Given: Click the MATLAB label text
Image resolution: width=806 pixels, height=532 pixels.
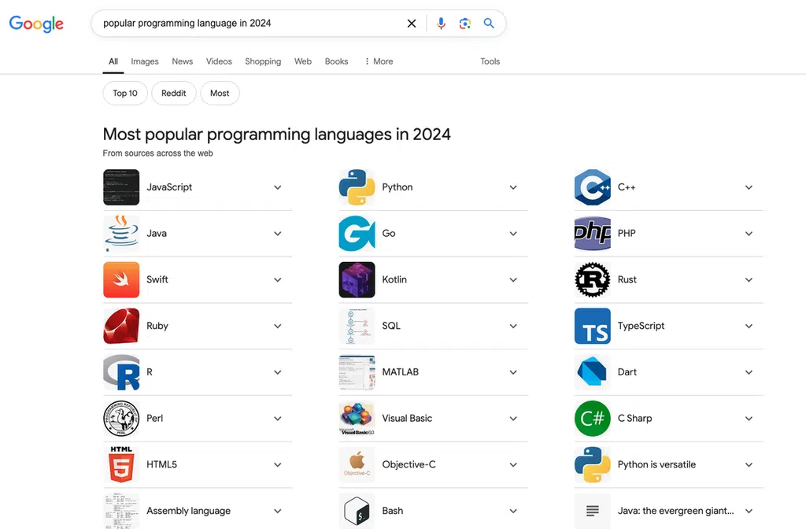Looking at the screenshot, I should pyautogui.click(x=401, y=371).
